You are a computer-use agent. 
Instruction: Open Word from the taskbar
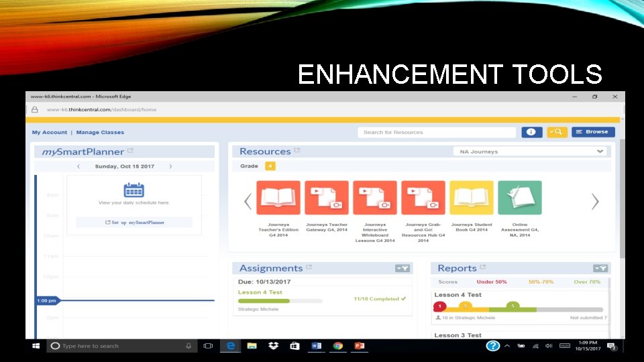pyautogui.click(x=316, y=346)
